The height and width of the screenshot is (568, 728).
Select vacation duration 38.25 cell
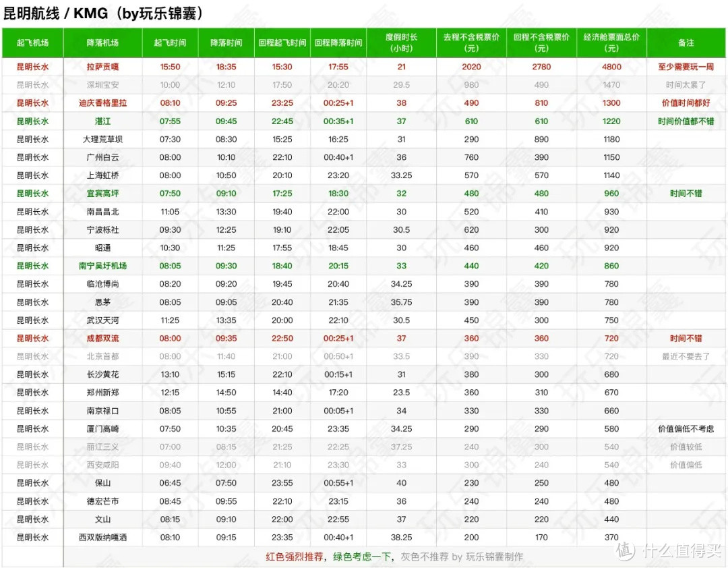pos(402,538)
